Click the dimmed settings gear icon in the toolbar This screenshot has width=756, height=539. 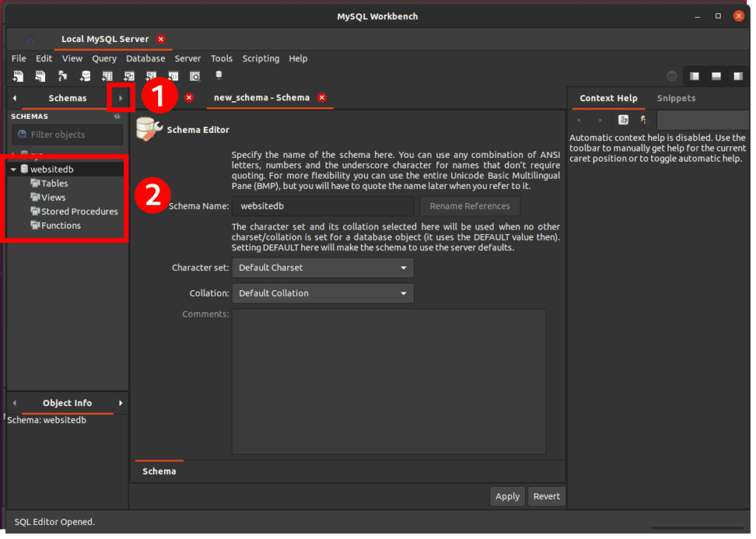pos(672,76)
